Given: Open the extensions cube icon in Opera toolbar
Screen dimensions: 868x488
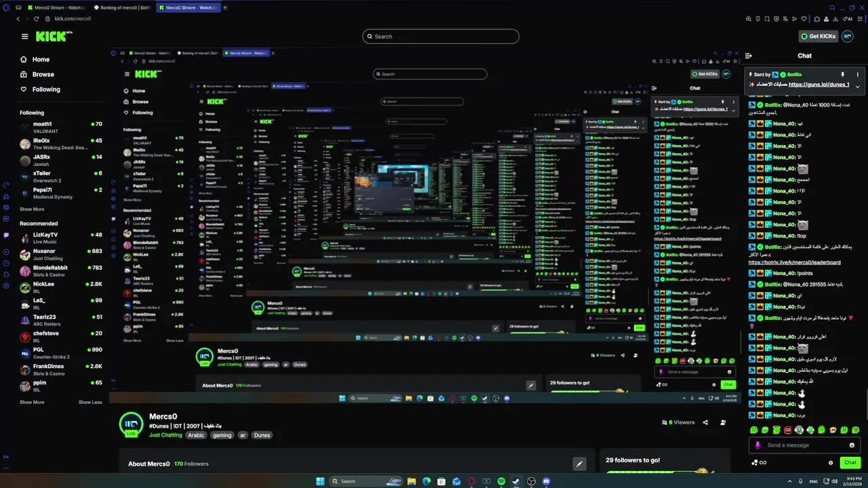Looking at the screenshot, I should (817, 19).
